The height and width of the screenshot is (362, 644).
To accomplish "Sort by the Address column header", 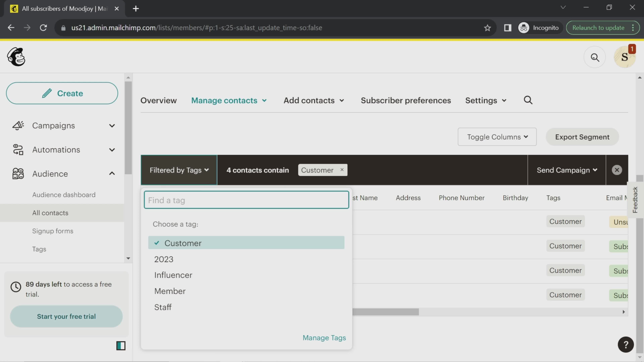I will pyautogui.click(x=408, y=198).
